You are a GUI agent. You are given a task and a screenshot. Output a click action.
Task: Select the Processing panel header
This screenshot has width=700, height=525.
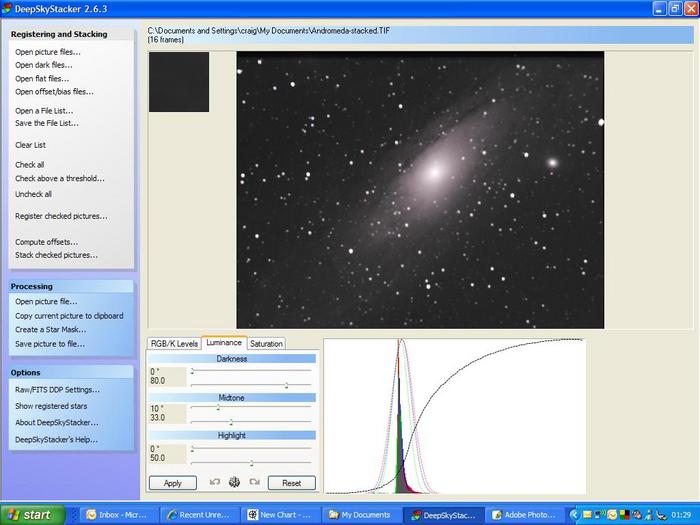(32, 287)
